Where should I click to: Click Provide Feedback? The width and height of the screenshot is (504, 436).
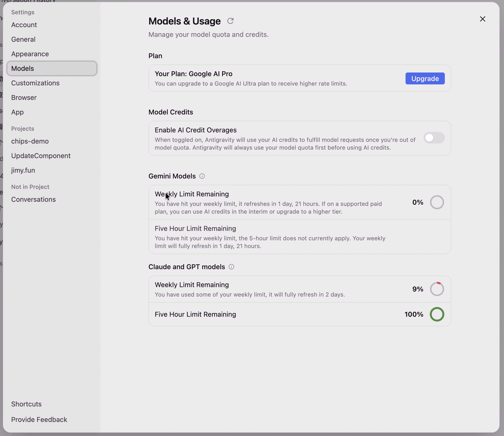coord(39,419)
